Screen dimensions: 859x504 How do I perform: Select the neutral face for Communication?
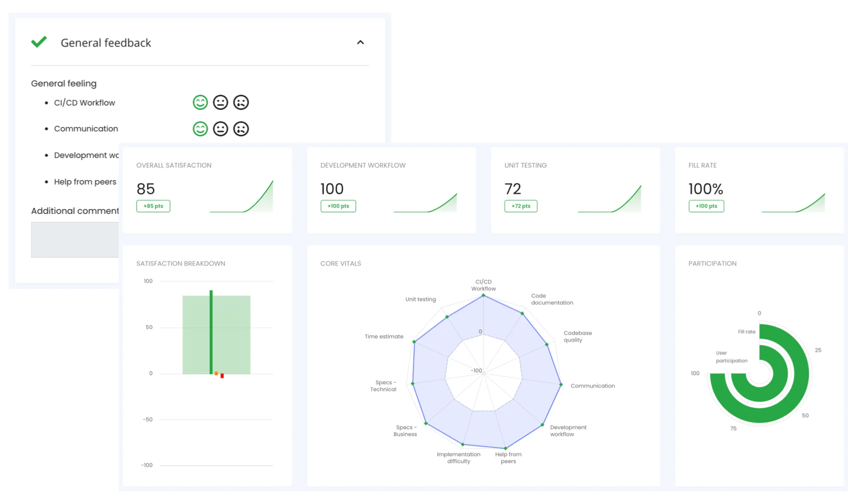click(221, 128)
